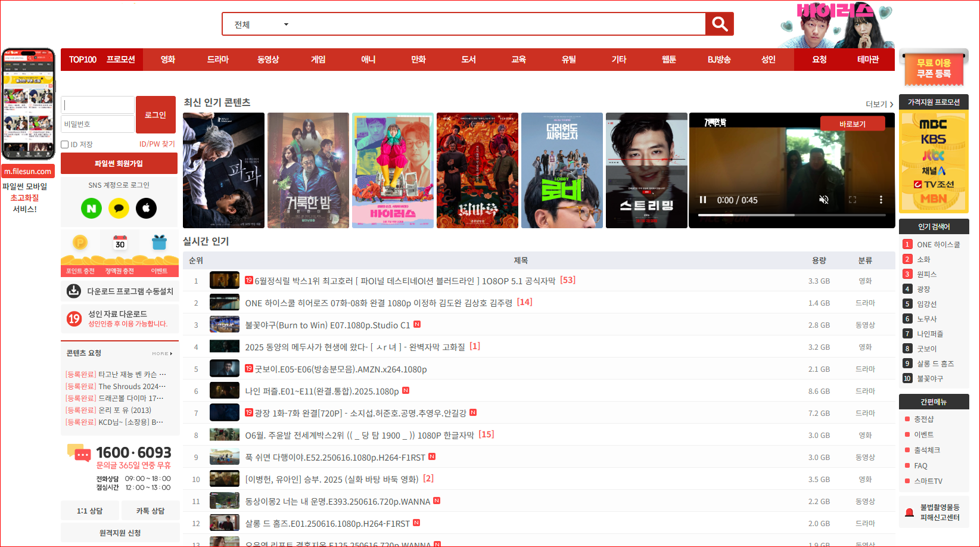Unmute the video preview sound
The image size is (980, 547).
(823, 200)
